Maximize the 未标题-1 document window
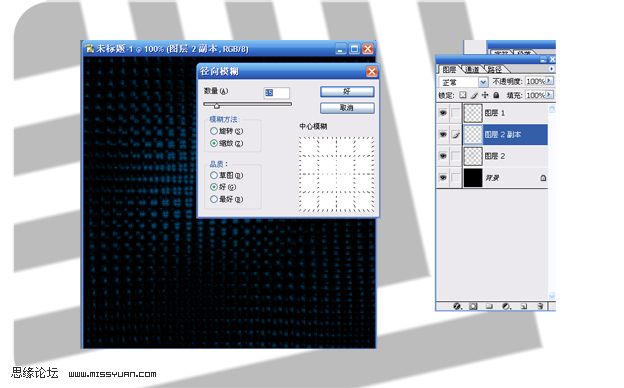This screenshot has height=388, width=624. [354, 49]
